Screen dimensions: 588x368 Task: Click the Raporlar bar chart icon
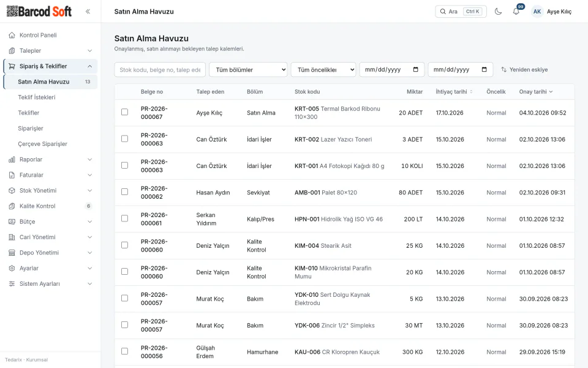pyautogui.click(x=12, y=159)
